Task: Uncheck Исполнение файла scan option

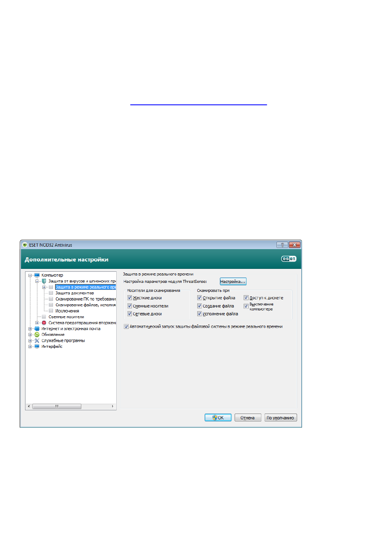Action: [x=199, y=314]
